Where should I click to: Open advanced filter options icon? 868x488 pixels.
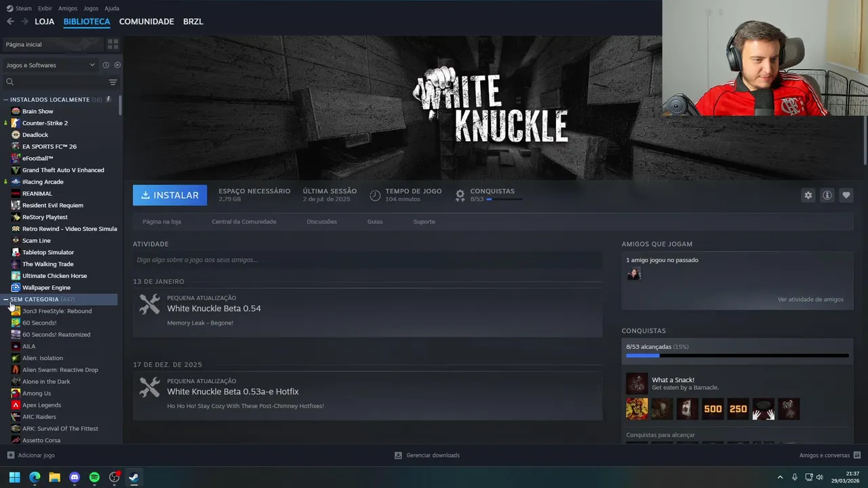(113, 82)
